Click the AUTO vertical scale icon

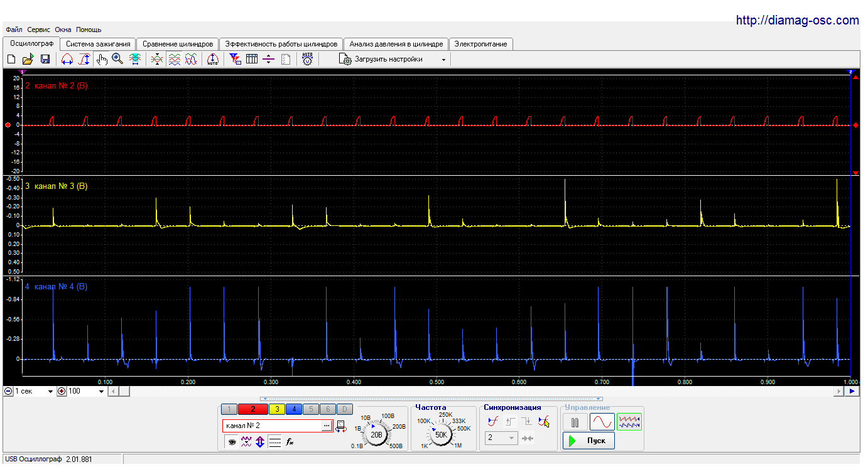pyautogui.click(x=212, y=59)
